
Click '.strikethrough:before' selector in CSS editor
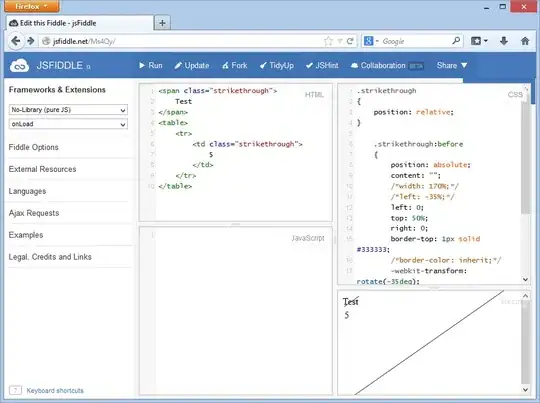tap(418, 144)
